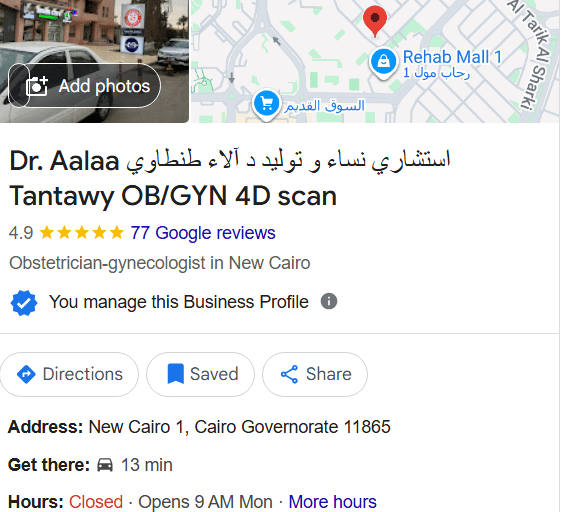
Task: Click the shopping cart marker on map
Action: coord(266,105)
